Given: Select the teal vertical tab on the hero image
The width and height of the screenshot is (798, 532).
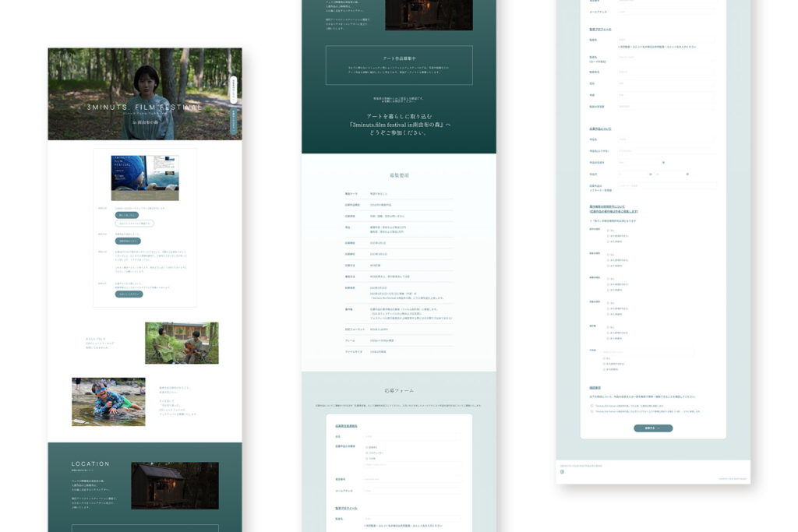Looking at the screenshot, I should pos(233,120).
